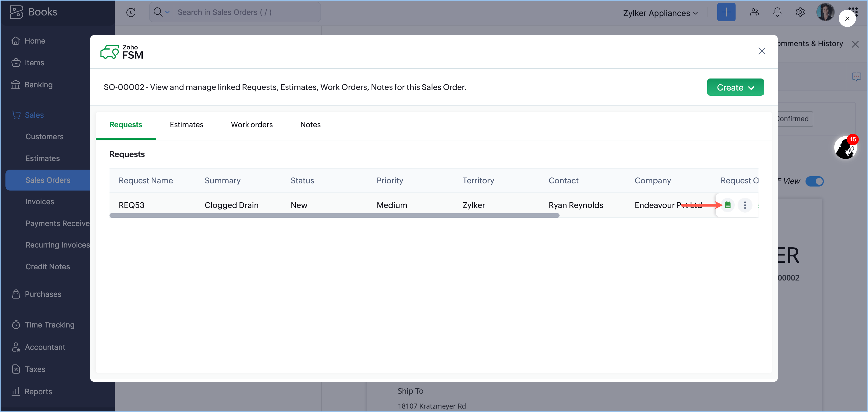Open the Notes tab
This screenshot has height=412, width=868.
310,125
